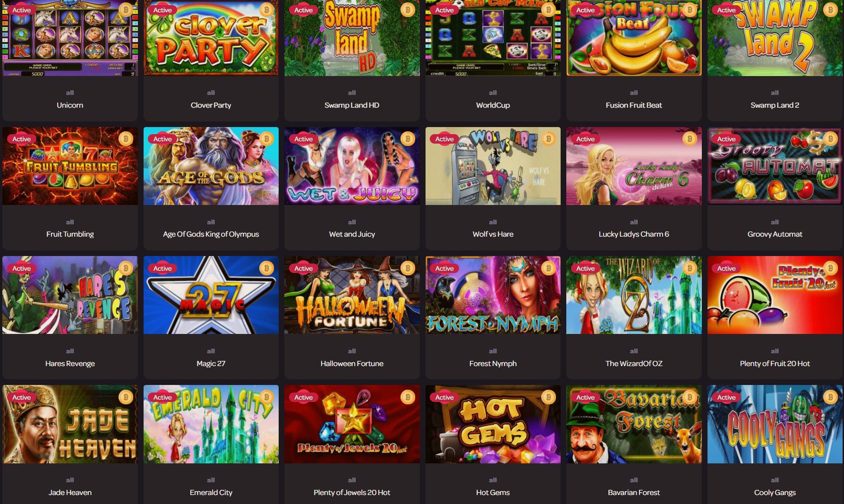
Task: Click the bitcoin icon on Halloween Fortune
Action: tap(408, 268)
